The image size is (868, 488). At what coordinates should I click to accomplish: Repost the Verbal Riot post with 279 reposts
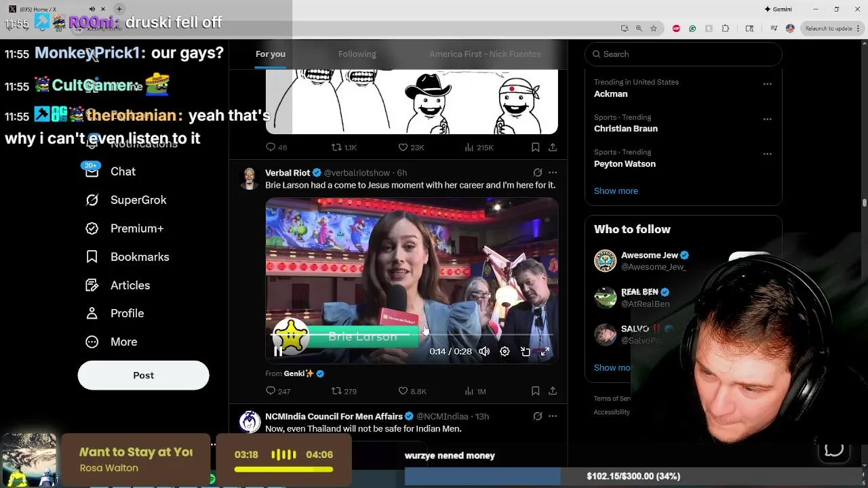click(x=344, y=391)
